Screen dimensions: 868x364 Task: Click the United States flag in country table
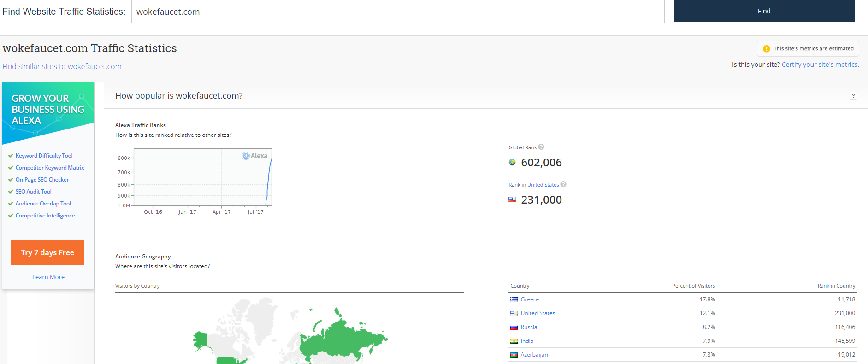(x=514, y=313)
